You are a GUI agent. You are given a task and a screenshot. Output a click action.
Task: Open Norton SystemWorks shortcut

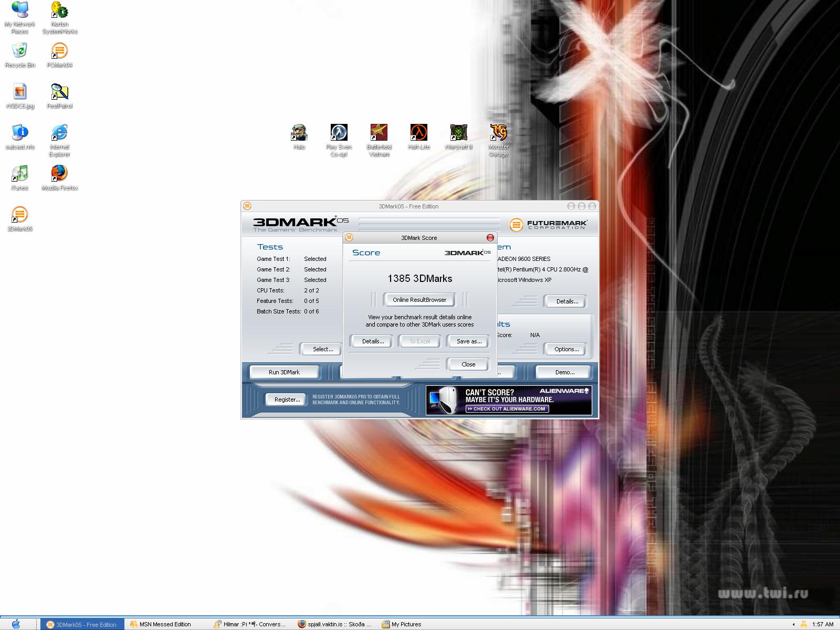[59, 10]
